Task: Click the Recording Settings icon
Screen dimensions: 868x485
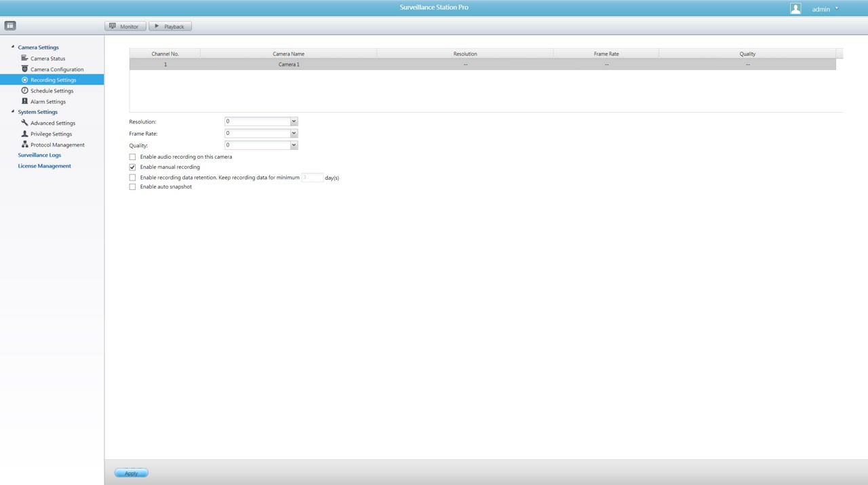Action: click(24, 80)
